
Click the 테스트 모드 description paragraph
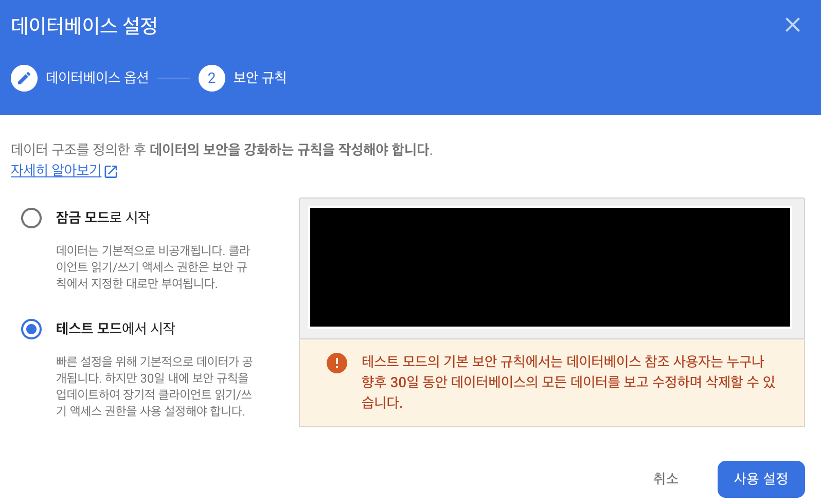154,386
